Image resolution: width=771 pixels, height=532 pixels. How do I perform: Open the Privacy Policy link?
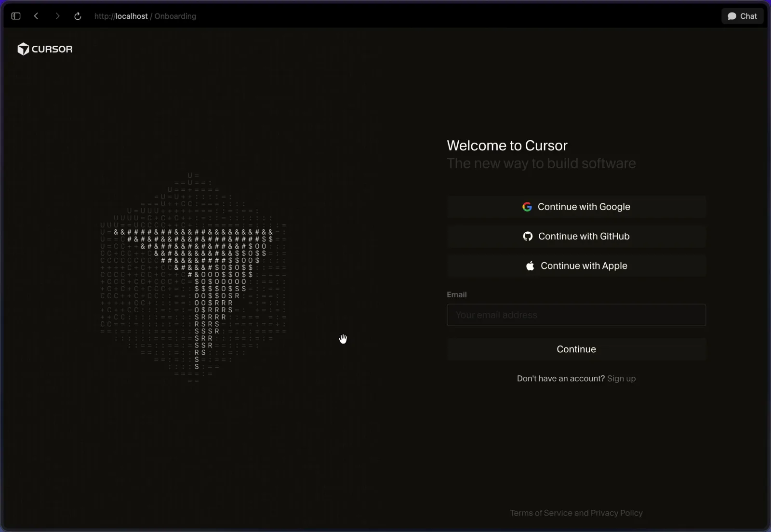[x=617, y=513]
